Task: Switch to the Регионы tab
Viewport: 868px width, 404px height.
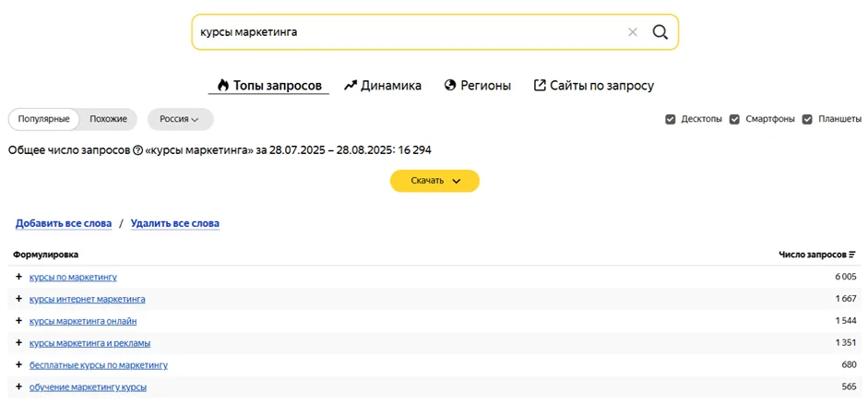Action: pos(478,86)
